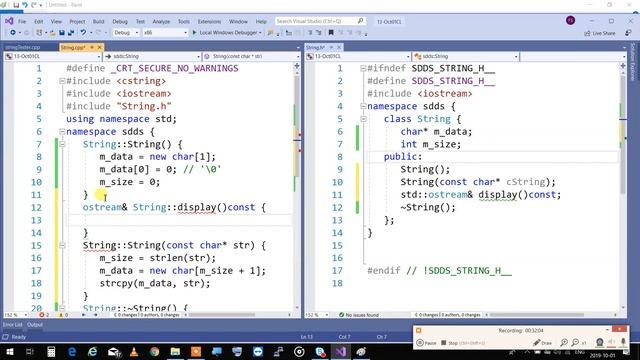640x360 pixels.
Task: Click the error count indicator in left editor
Action: pos(44,315)
